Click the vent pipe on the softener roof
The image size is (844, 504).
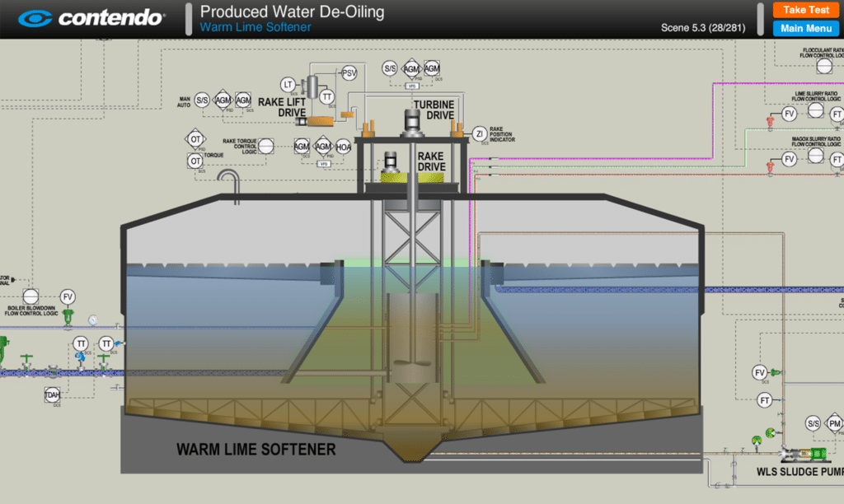point(229,185)
